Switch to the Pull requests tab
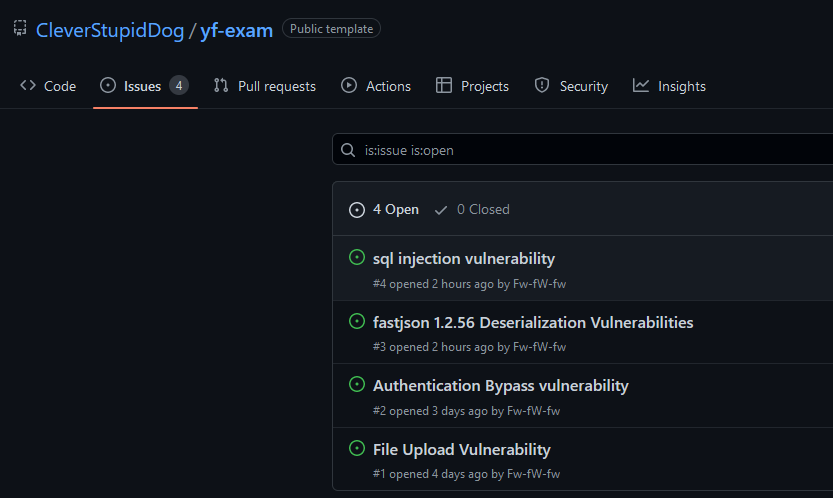Viewport: 833px width, 498px height. point(265,86)
